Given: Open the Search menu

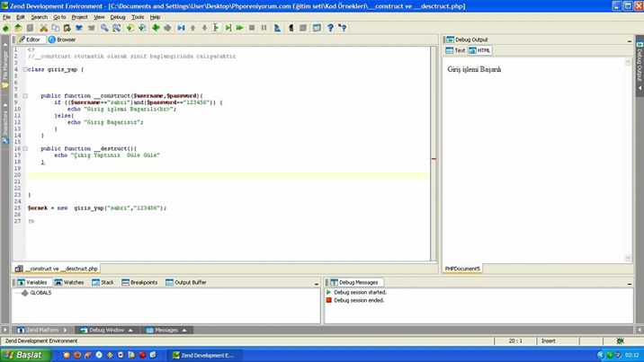Looking at the screenshot, I should coord(39,17).
